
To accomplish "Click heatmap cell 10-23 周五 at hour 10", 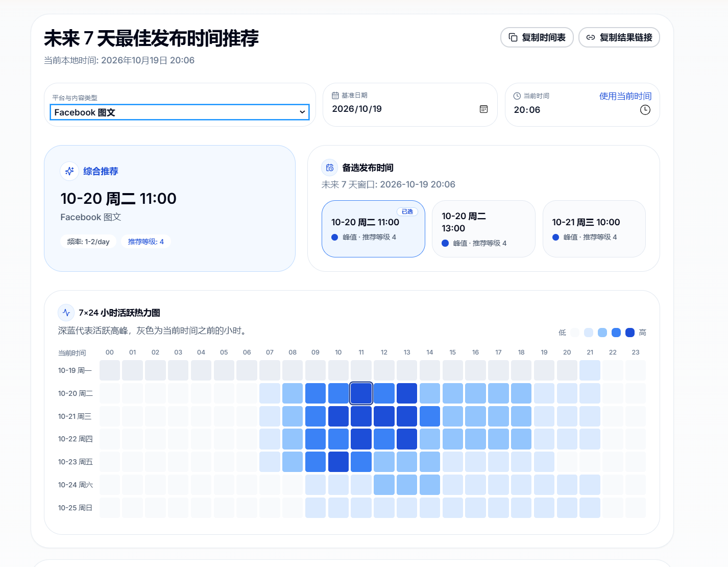I will [x=338, y=462].
